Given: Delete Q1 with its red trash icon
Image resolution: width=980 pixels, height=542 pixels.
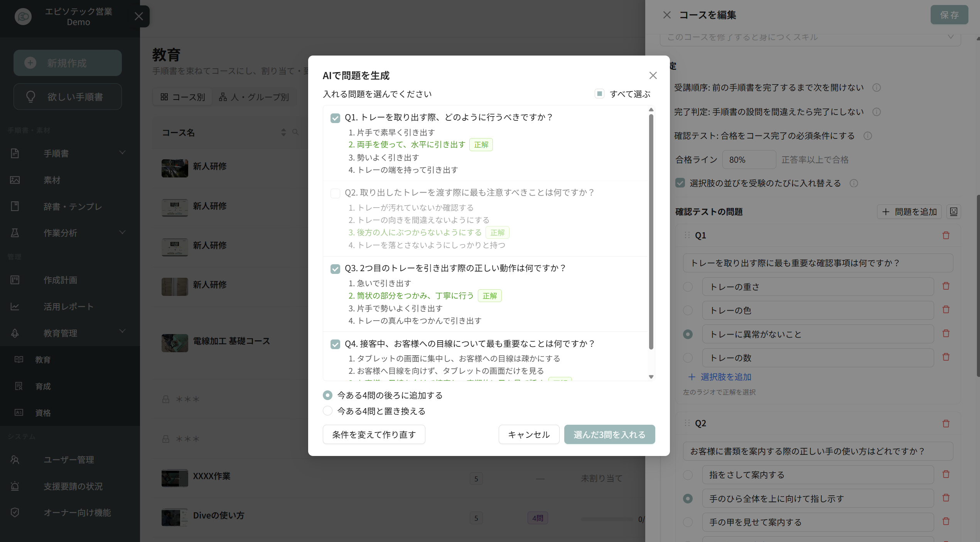Looking at the screenshot, I should point(946,235).
